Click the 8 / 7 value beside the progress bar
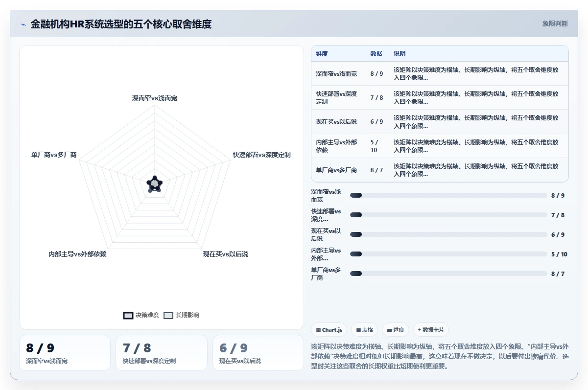Image resolution: width=588 pixels, height=390 pixels. pyautogui.click(x=558, y=274)
